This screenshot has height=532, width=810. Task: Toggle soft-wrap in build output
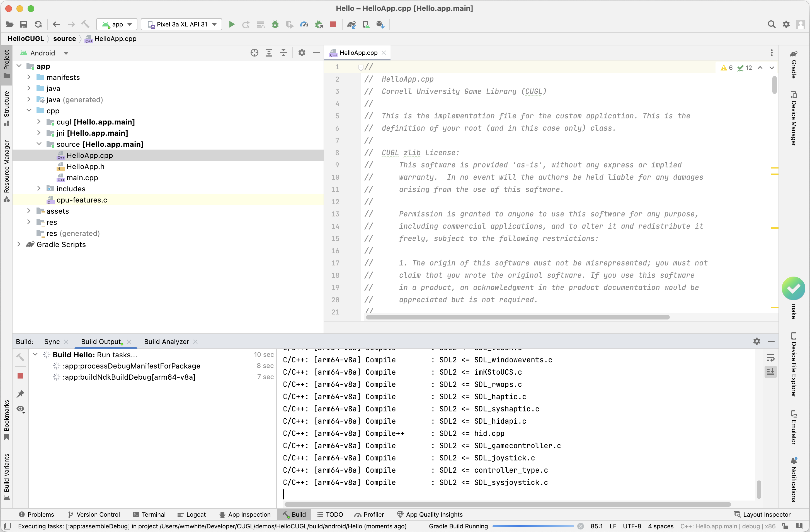coord(770,358)
